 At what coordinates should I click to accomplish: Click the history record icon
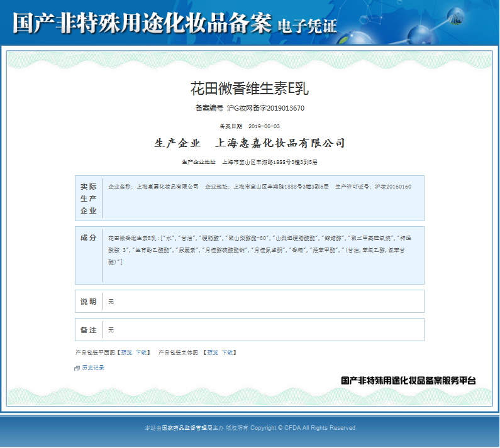(77, 368)
